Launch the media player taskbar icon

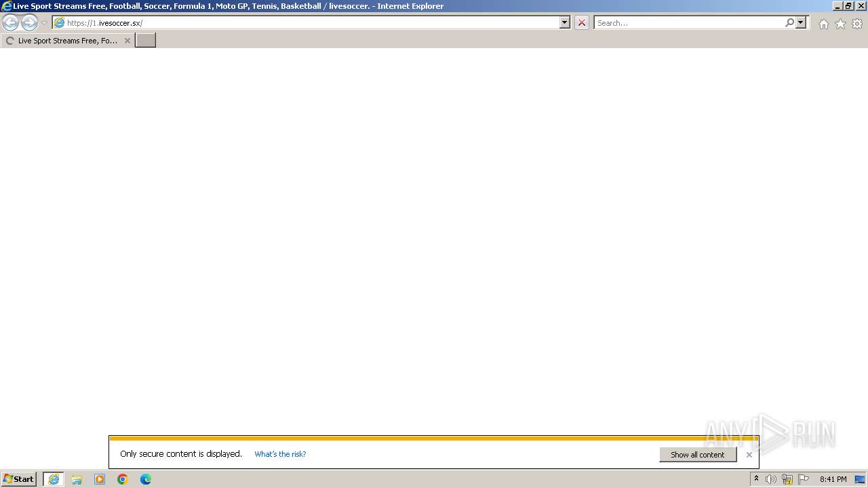(x=100, y=479)
